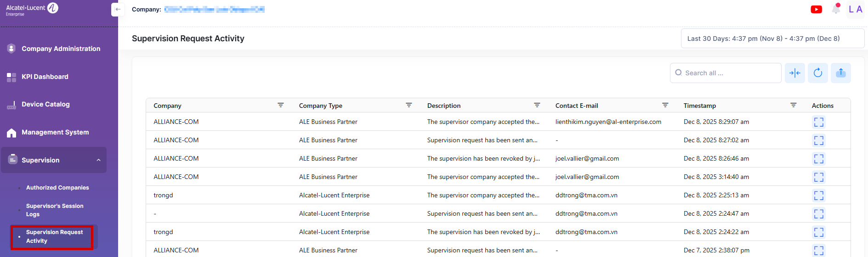Click the fit columns width icon
868x257 pixels.
(x=794, y=73)
